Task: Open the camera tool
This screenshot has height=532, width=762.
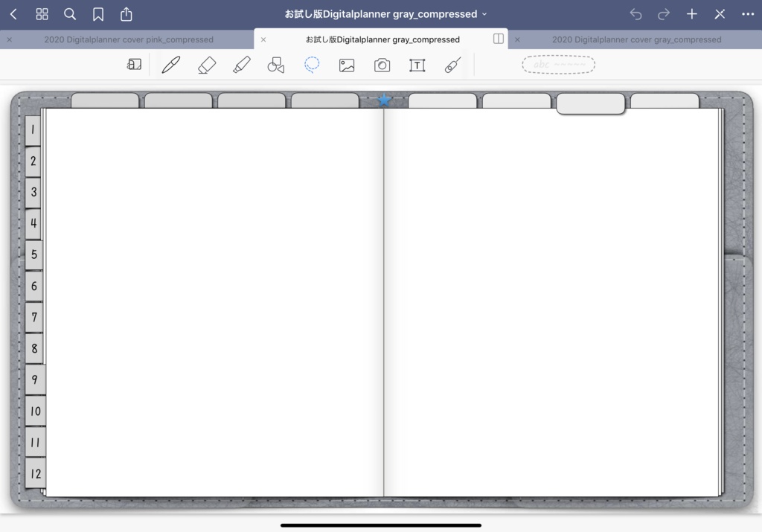Action: click(x=382, y=65)
